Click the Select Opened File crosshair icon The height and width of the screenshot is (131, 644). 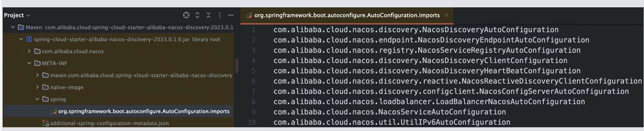186,15
